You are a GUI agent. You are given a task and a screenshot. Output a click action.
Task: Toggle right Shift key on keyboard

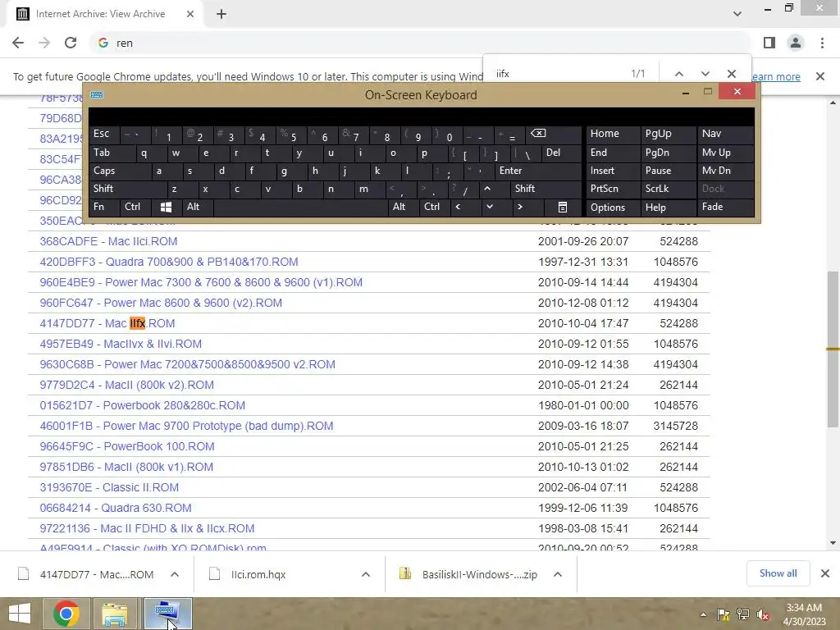click(546, 189)
